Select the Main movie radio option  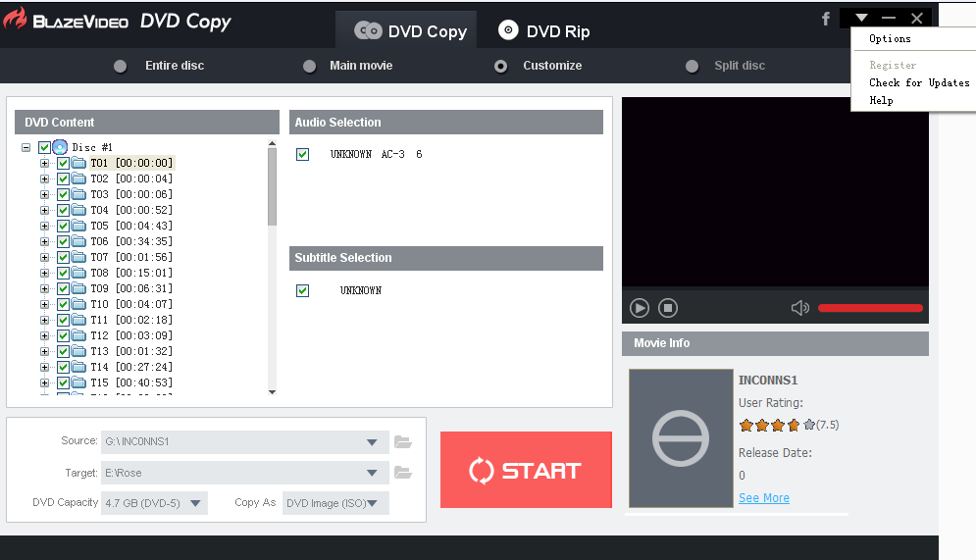[310, 67]
